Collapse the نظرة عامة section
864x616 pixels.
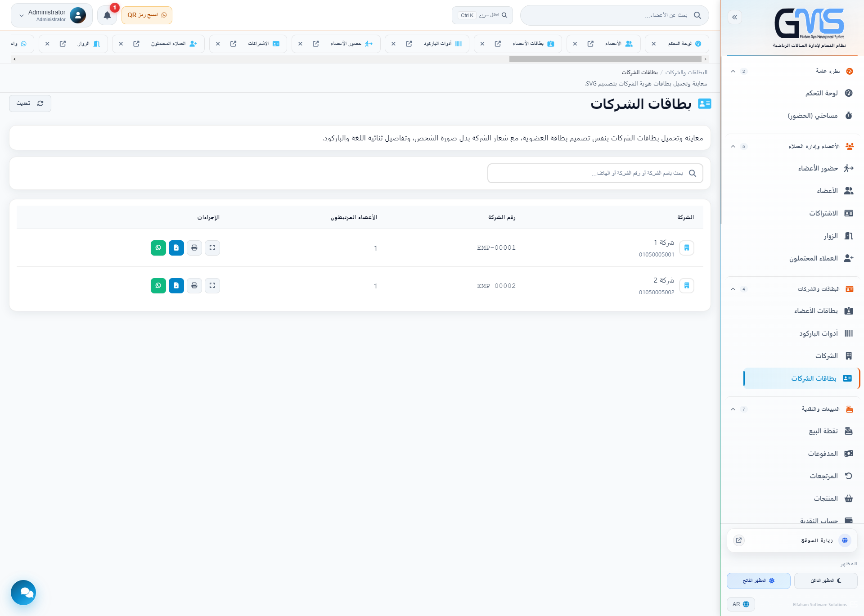click(733, 72)
